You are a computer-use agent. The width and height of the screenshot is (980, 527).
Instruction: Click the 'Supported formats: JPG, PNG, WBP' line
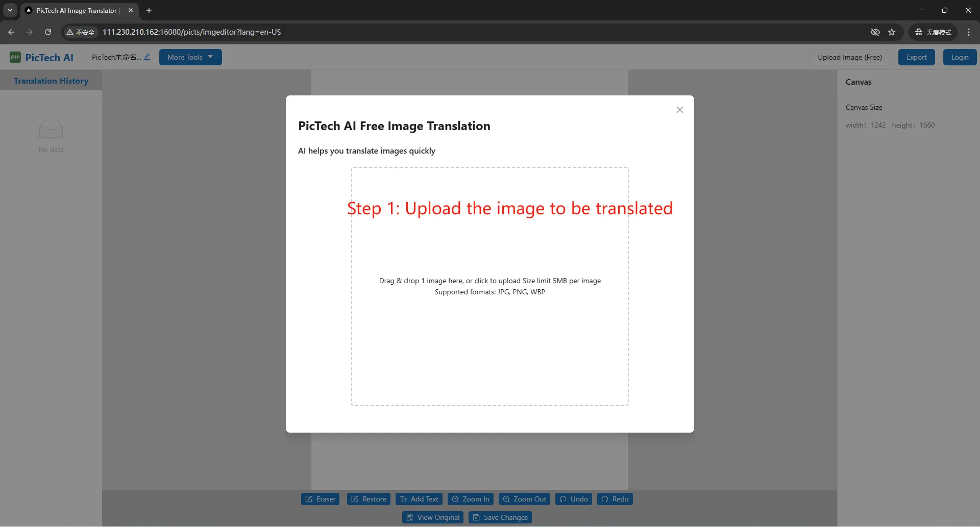point(490,292)
